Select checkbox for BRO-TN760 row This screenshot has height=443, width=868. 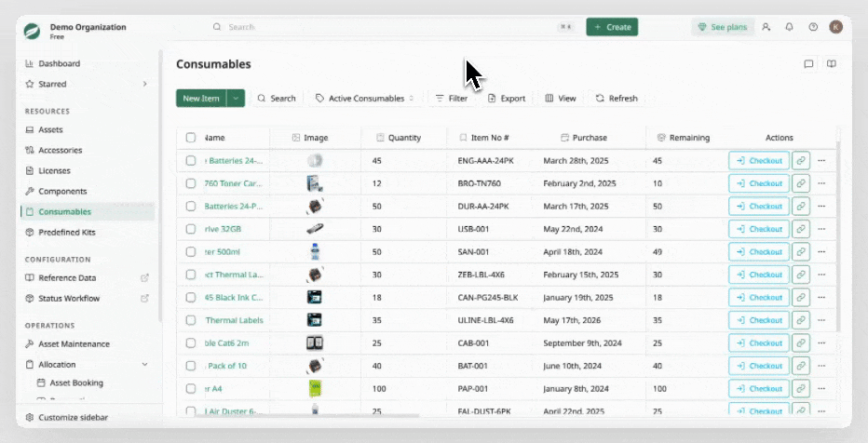[190, 183]
